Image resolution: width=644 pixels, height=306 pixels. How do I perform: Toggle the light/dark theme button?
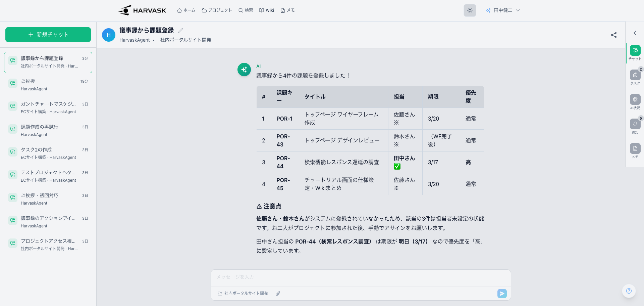(470, 10)
